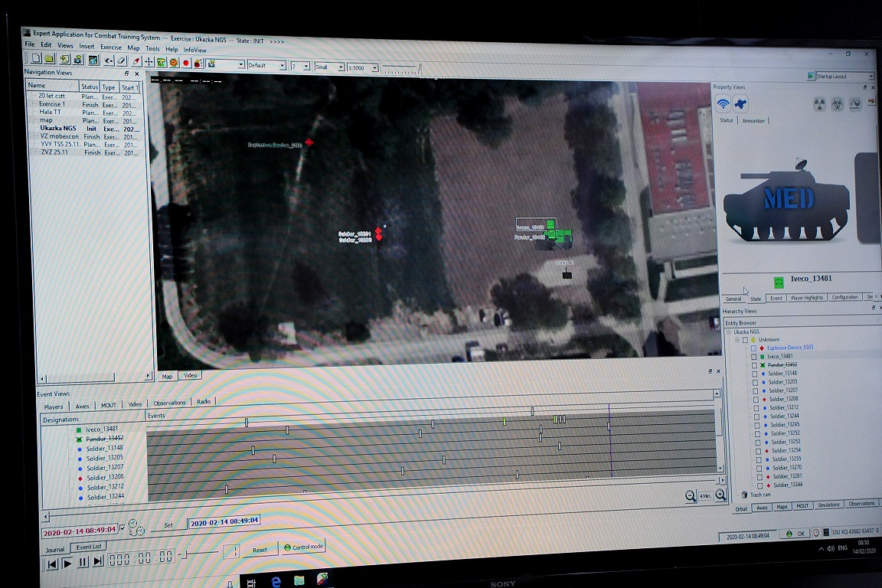Check the Soldier_13244 entity checkbox
Viewport: 882px width, 588px height.
[x=756, y=417]
